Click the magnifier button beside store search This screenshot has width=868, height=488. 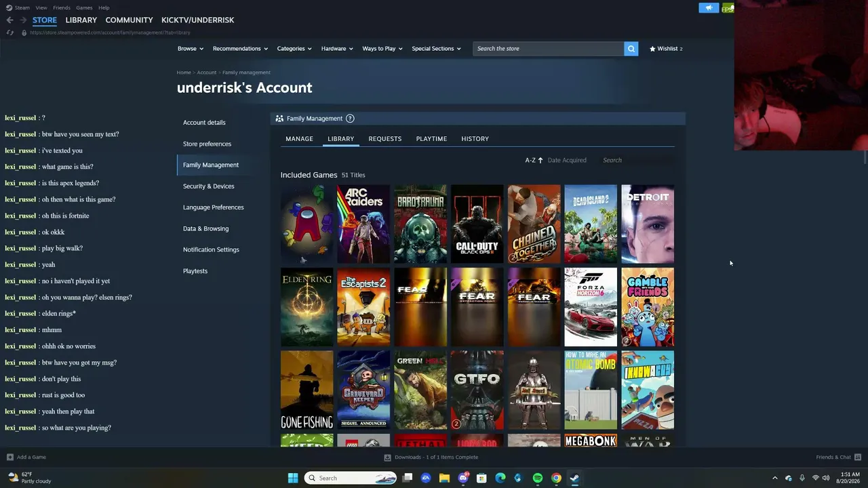[631, 49]
